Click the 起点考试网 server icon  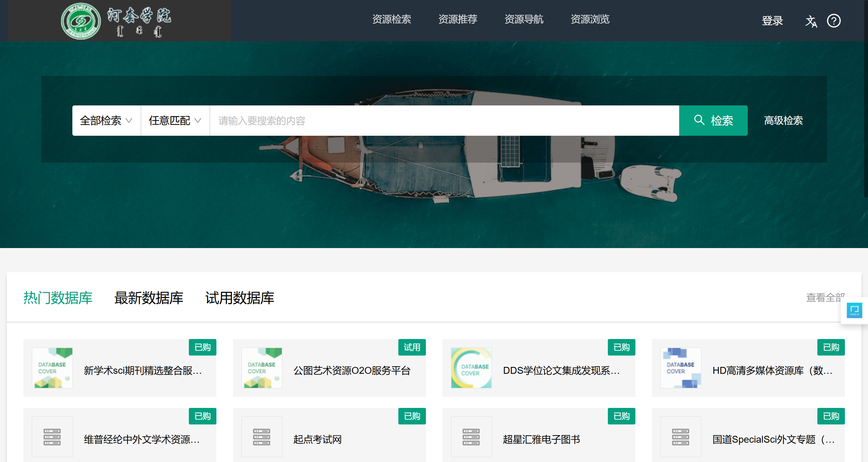pyautogui.click(x=262, y=437)
